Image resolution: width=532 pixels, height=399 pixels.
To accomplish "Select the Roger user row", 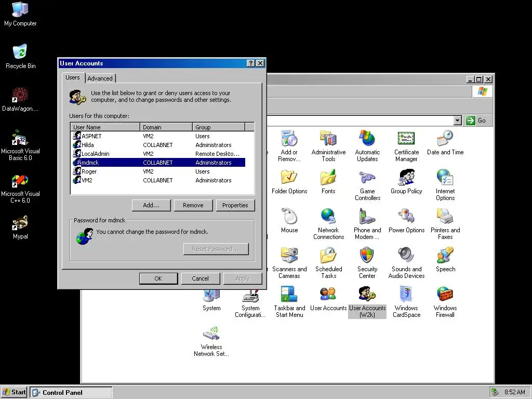I will (159, 171).
